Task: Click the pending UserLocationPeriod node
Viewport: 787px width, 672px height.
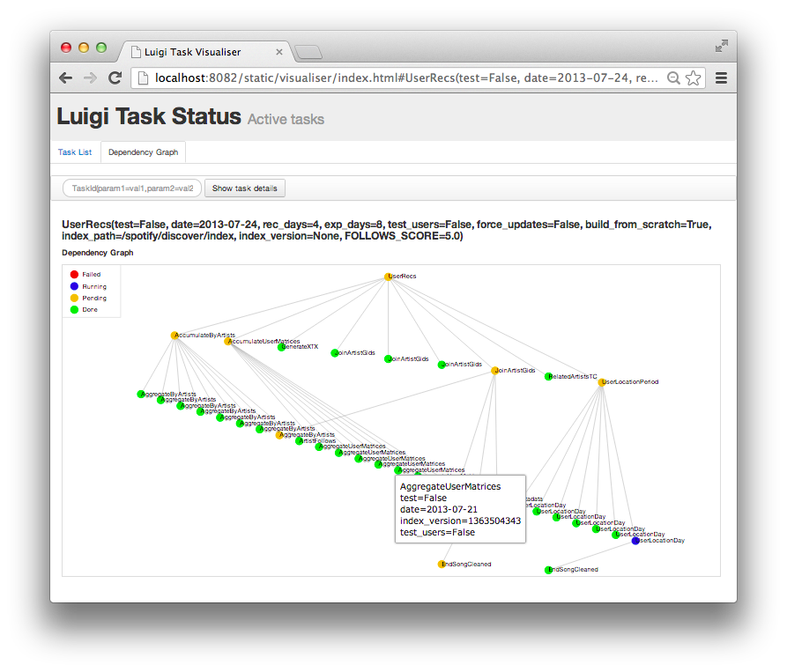Action: 603,382
